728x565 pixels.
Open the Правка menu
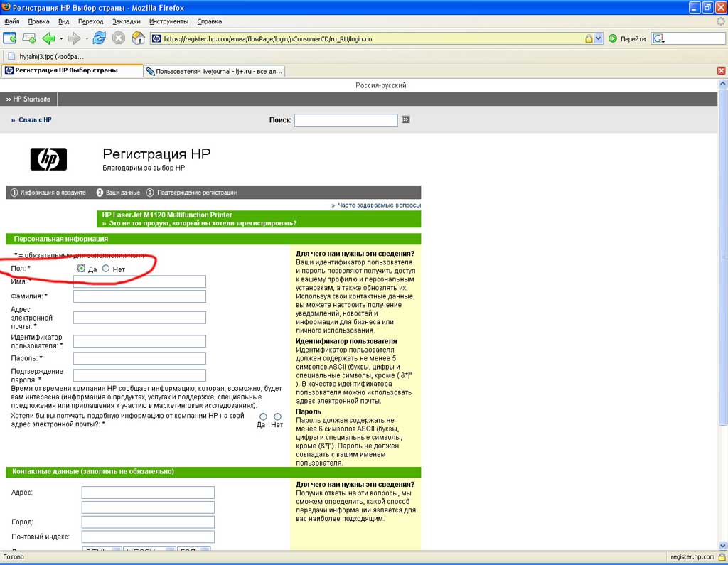pyautogui.click(x=38, y=21)
